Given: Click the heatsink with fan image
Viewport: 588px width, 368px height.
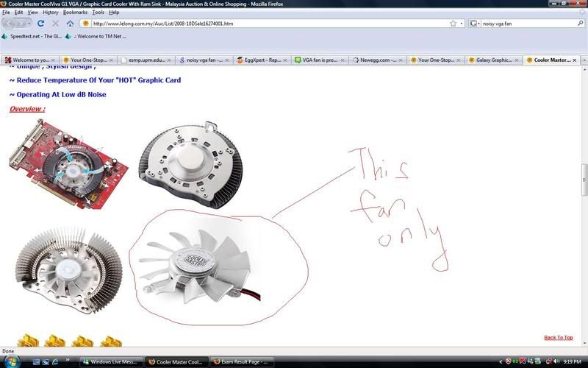Looking at the screenshot, I should pos(69,269).
